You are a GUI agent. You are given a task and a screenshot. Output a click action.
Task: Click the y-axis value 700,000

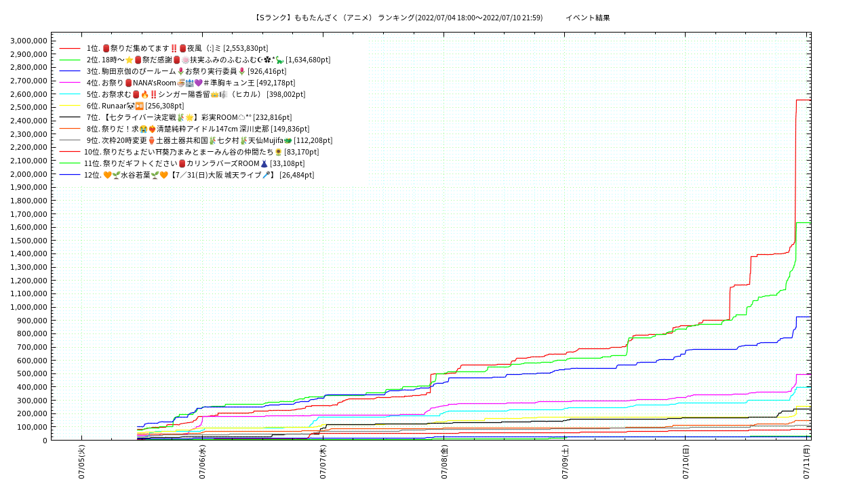tap(32, 347)
